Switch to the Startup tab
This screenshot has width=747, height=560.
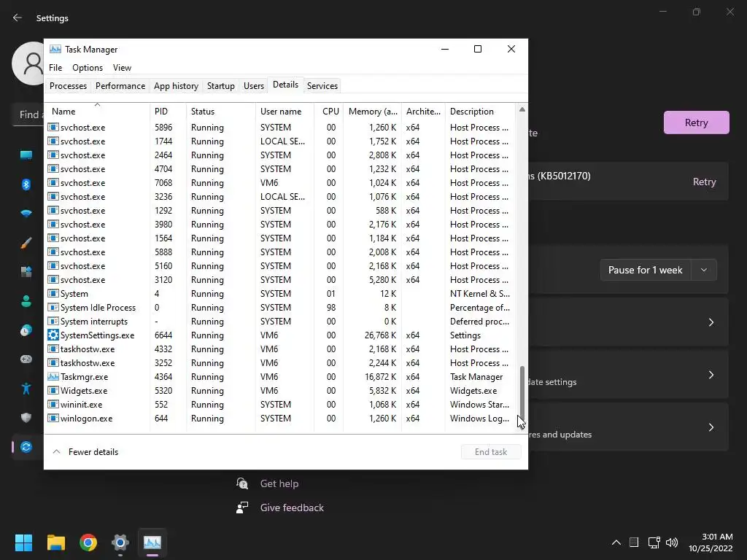pyautogui.click(x=220, y=86)
